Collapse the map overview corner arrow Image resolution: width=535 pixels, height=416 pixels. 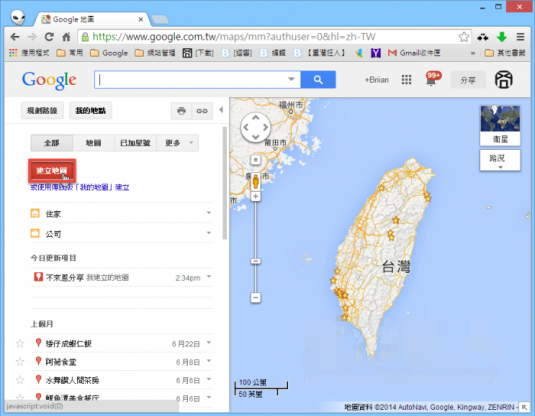pyautogui.click(x=524, y=407)
